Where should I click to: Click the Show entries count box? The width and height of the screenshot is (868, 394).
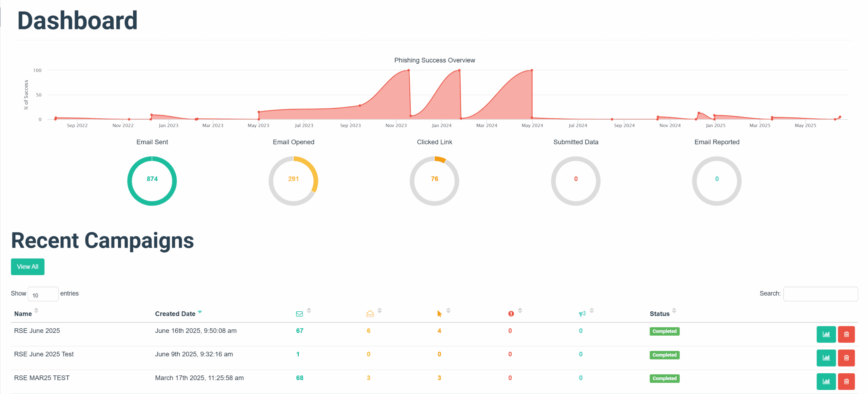coord(43,294)
